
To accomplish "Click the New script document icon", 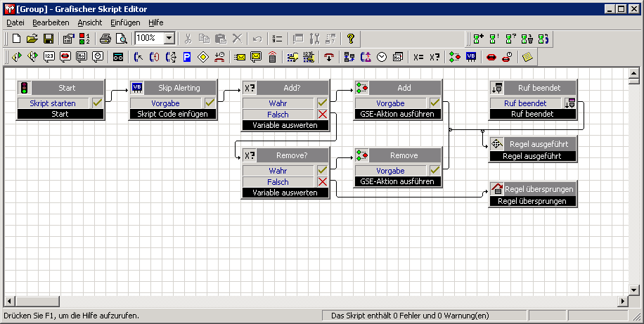I will [16, 39].
